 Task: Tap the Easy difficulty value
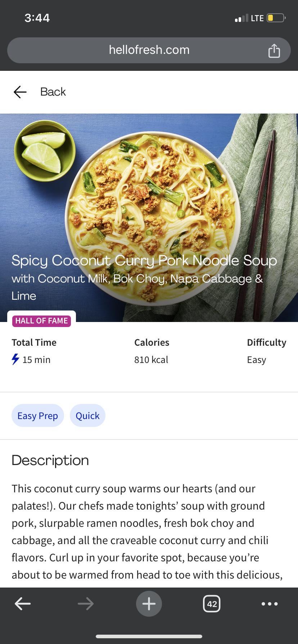[x=256, y=360]
